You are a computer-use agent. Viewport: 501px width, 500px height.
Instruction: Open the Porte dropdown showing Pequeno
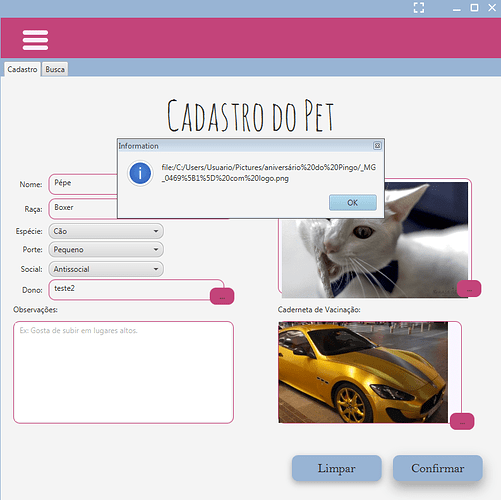point(106,249)
